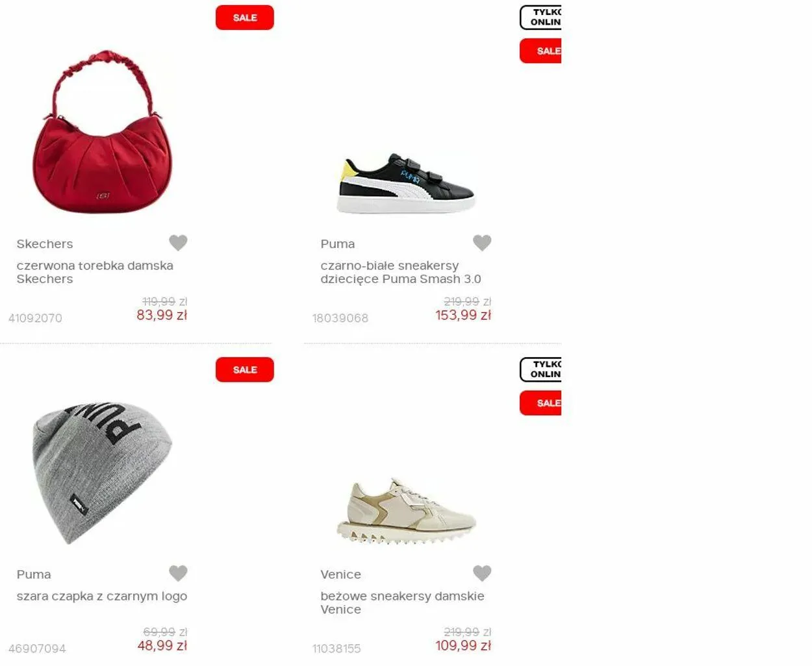
Task: Open 'szara czapka z czarnym logo' link
Action: coord(102,596)
